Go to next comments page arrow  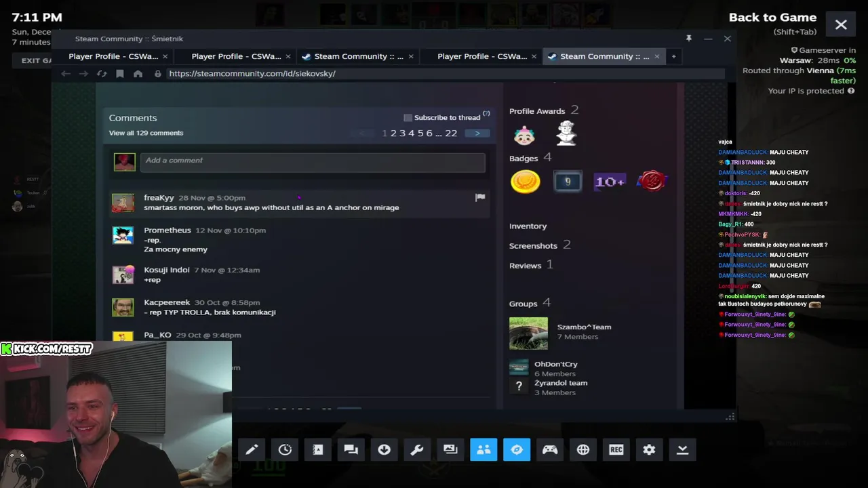477,133
